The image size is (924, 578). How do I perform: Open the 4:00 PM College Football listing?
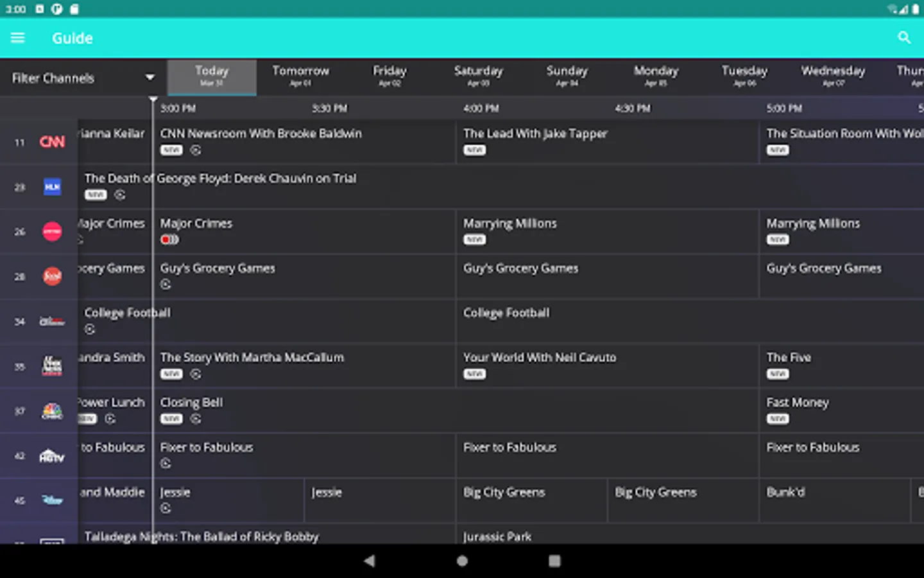(690, 320)
